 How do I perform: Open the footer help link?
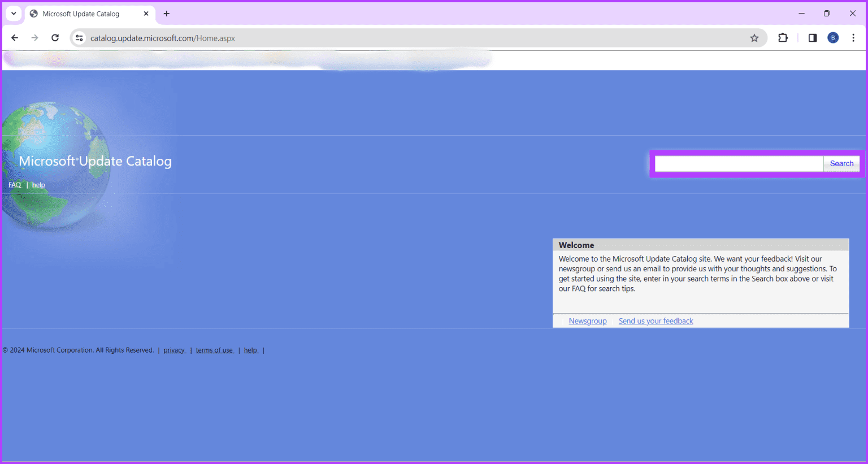pyautogui.click(x=251, y=350)
